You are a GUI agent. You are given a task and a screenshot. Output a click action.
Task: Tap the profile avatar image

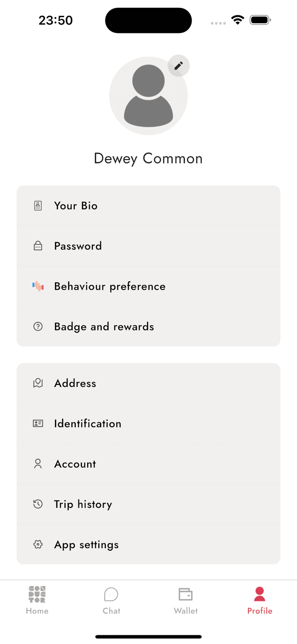[148, 96]
